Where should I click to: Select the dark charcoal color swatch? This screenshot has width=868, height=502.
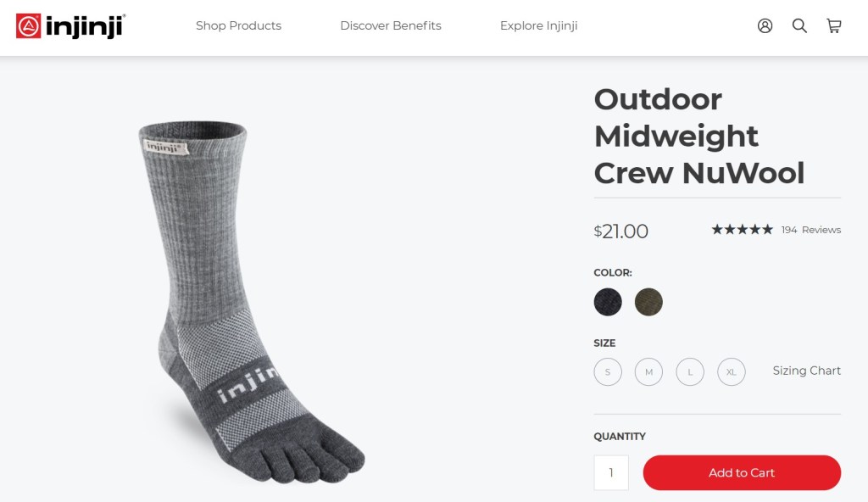click(x=608, y=302)
